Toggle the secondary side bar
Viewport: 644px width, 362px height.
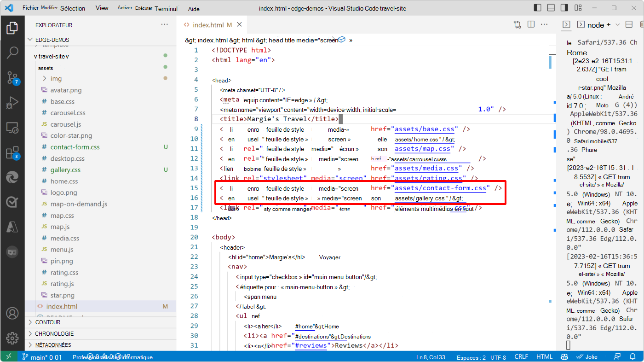pos(563,8)
